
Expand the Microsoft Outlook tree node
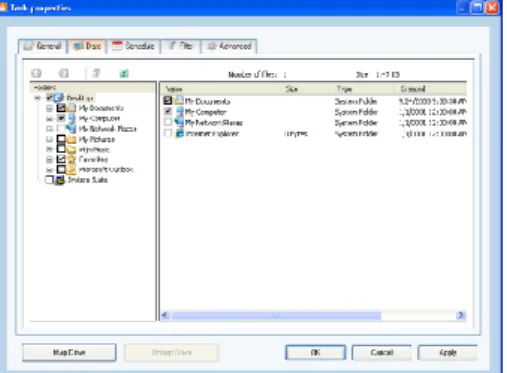click(49, 170)
